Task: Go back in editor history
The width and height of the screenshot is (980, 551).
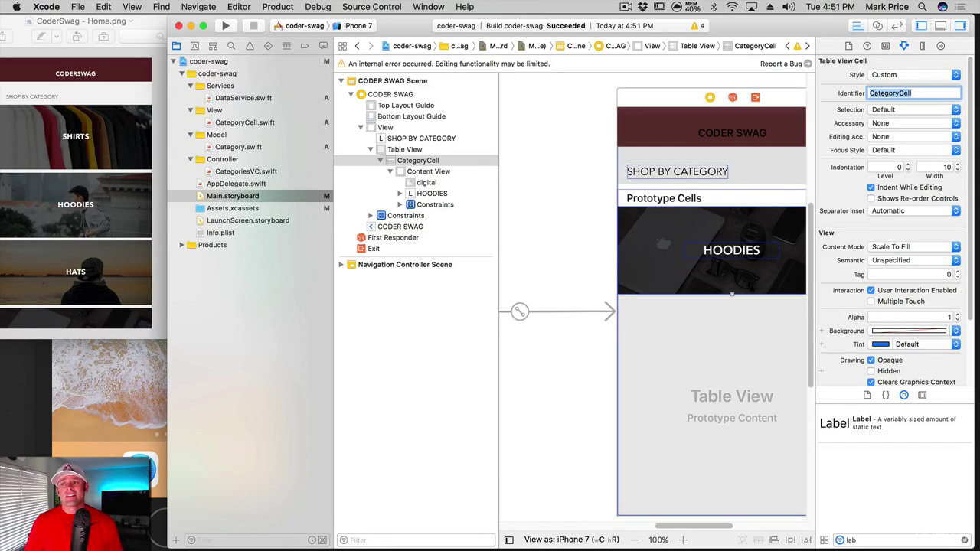Action: pos(357,46)
